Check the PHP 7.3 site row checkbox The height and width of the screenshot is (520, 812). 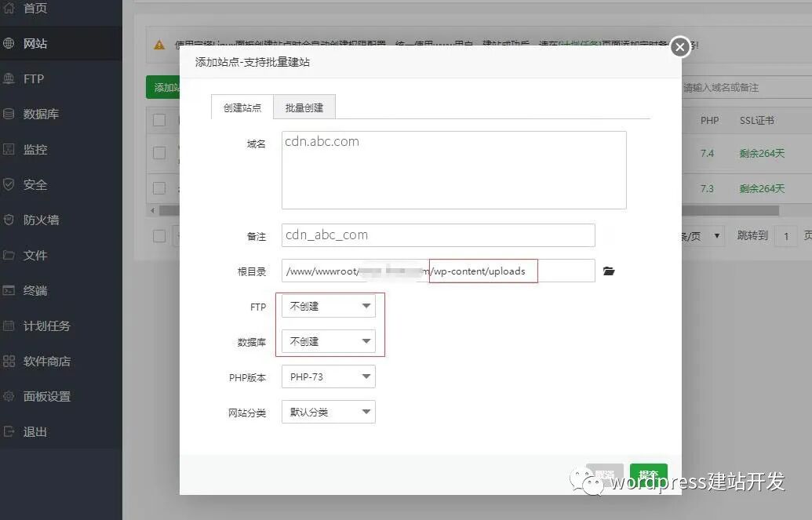point(159,188)
